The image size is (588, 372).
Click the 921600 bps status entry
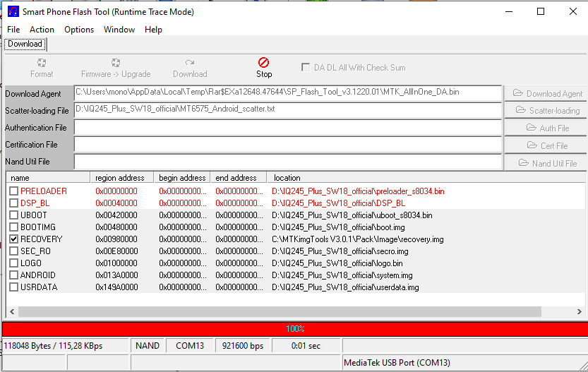(x=243, y=346)
